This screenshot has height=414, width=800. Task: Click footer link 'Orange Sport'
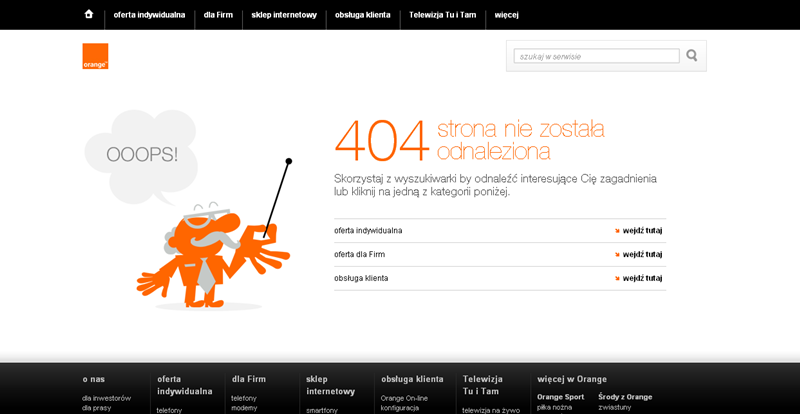click(560, 397)
